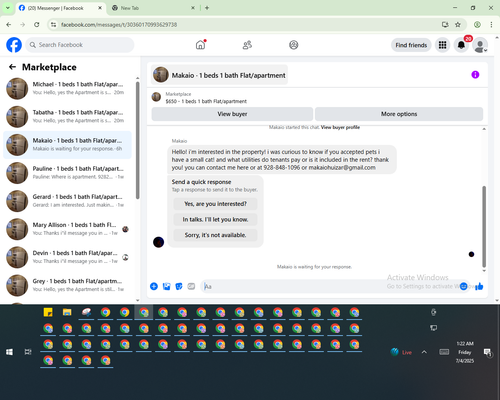Open Sticky Notes from the taskbar
The height and width of the screenshot is (400, 500).
coord(48,312)
